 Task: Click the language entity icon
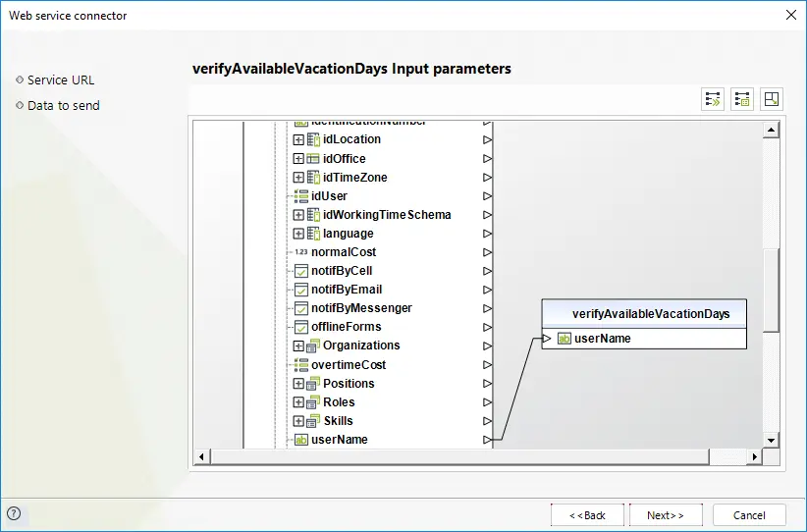coord(313,234)
